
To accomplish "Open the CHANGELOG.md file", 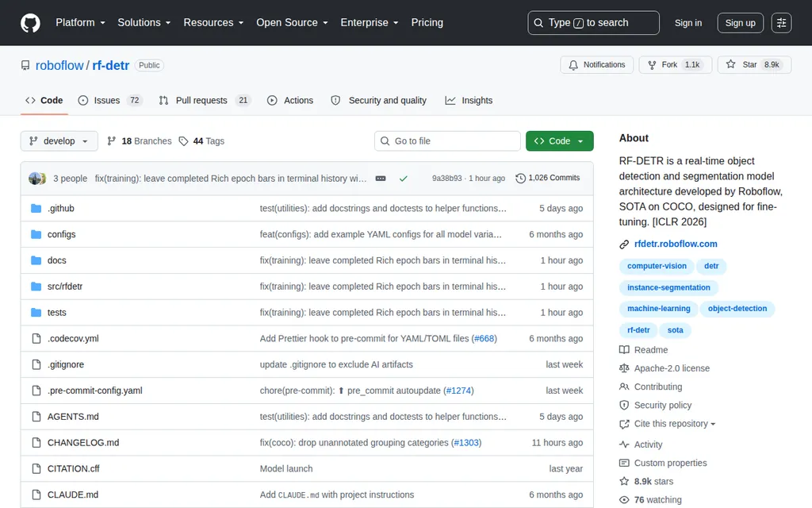I will pos(83,443).
